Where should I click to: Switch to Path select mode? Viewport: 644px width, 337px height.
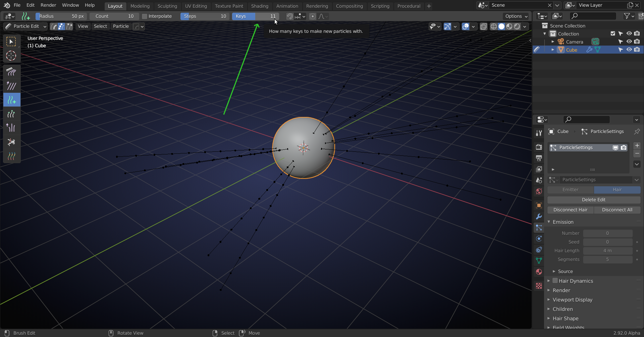tap(54, 26)
